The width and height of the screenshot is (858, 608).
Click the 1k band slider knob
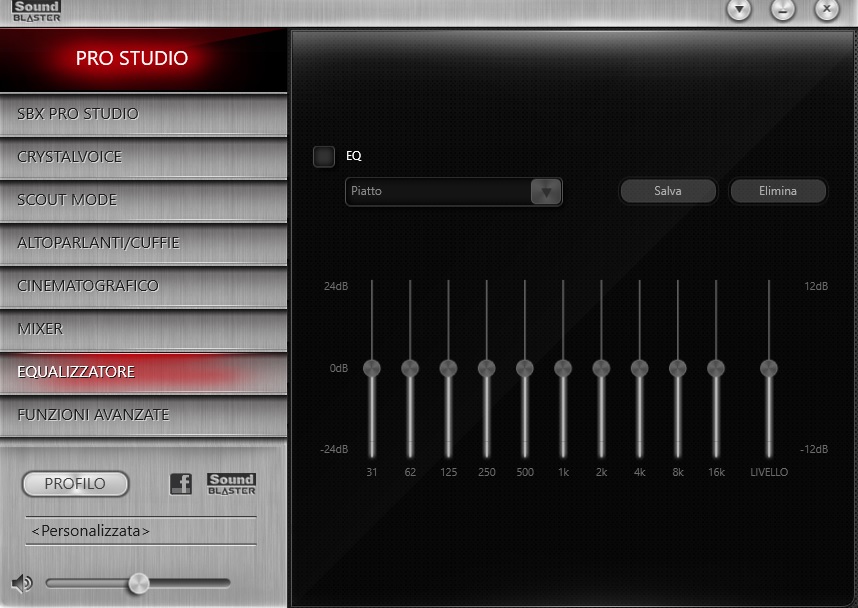point(563,368)
